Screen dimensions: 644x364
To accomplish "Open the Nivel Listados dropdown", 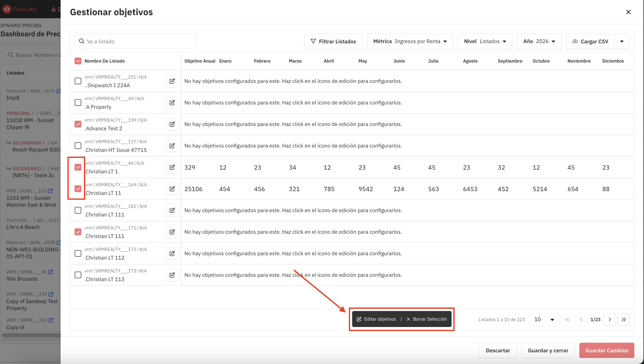I will [x=485, y=41].
